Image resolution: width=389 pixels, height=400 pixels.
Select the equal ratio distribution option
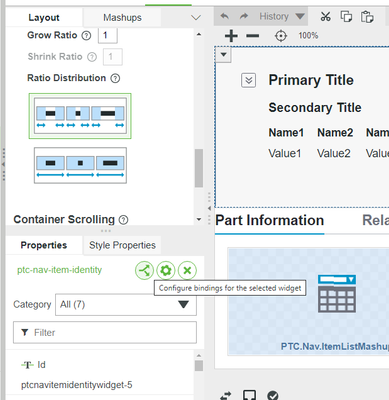(x=80, y=165)
